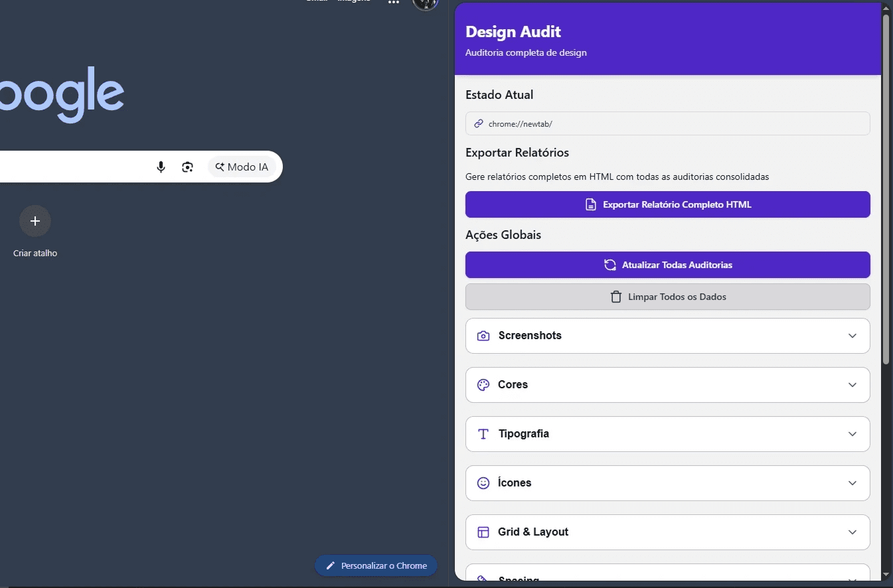
Task: Click the palette icon beside Cores
Action: (x=483, y=385)
